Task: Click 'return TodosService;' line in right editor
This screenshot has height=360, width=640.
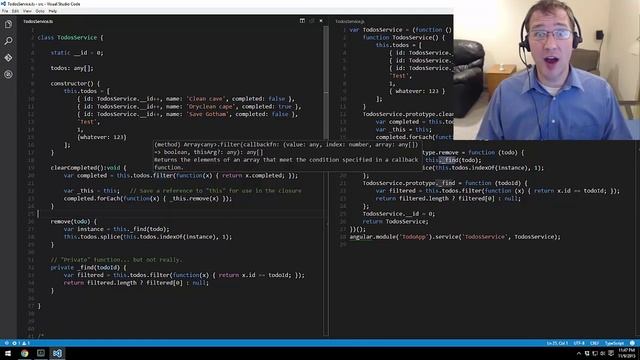Action: click(396, 221)
